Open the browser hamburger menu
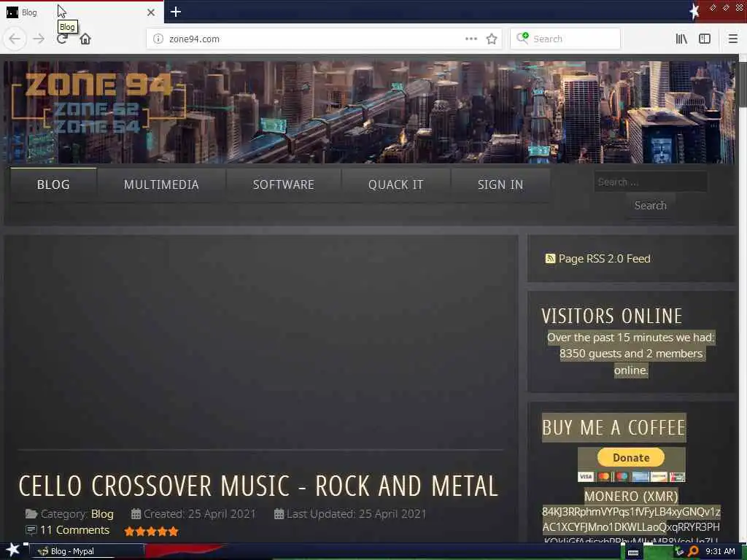This screenshot has width=747, height=560. (732, 39)
